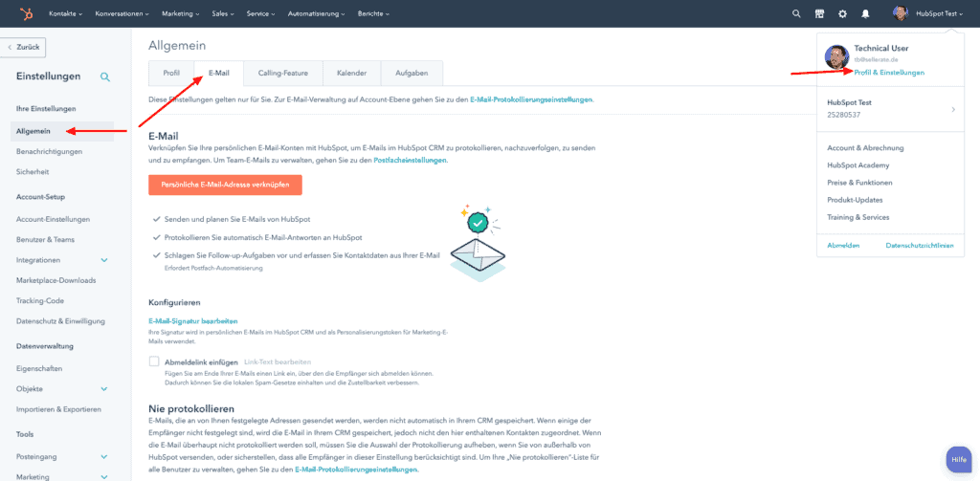Select Training & Services menu entry
This screenshot has width=980, height=481.
(x=858, y=217)
